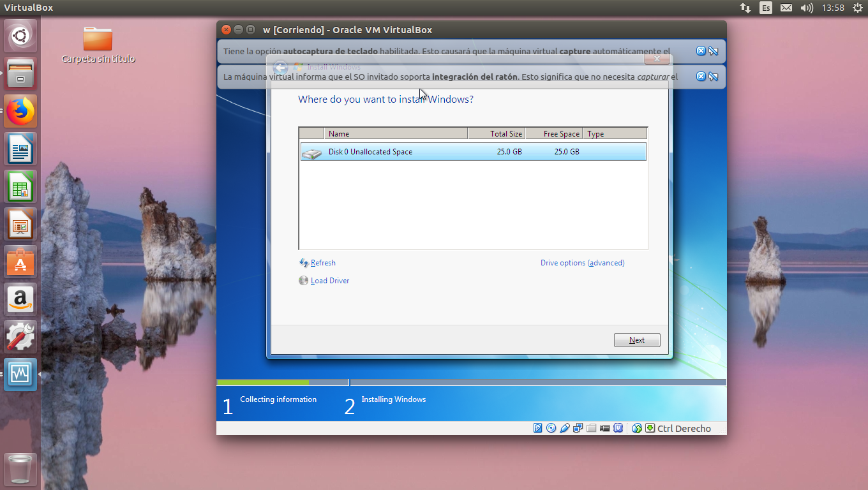Click the network adapters status icon
Viewport: 868px width, 490px height.
[578, 428]
